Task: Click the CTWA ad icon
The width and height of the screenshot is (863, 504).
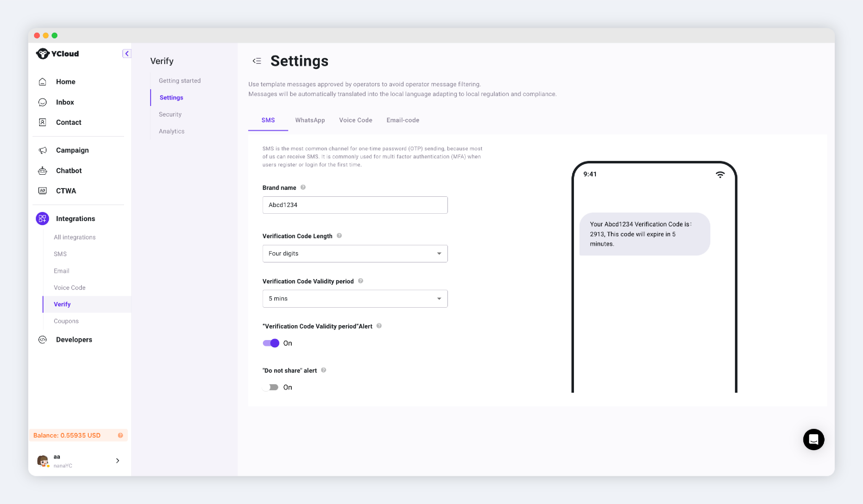Action: coord(43,191)
